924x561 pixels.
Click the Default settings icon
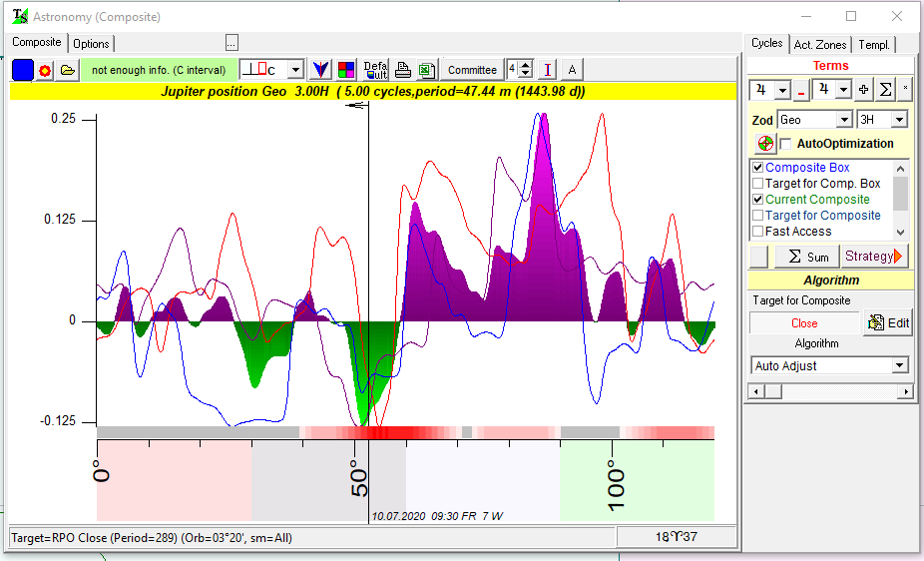click(375, 70)
